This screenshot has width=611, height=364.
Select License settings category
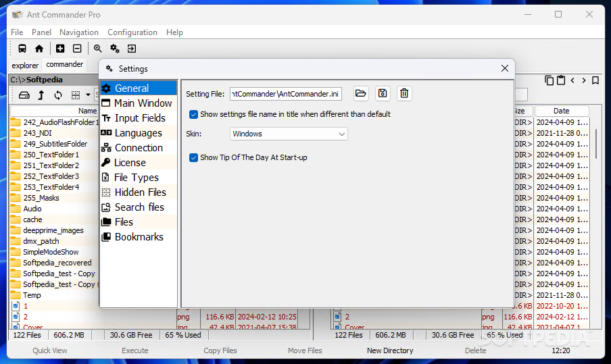pos(139,162)
